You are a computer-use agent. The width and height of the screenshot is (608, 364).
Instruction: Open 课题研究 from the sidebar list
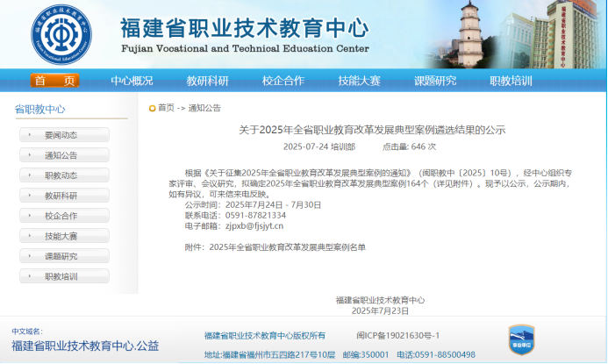pyautogui.click(x=64, y=256)
